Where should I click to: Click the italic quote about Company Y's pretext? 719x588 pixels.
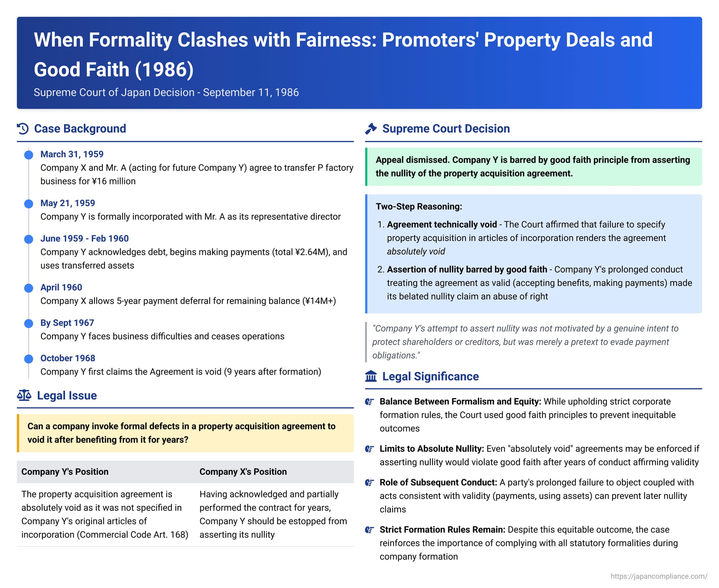click(x=525, y=342)
